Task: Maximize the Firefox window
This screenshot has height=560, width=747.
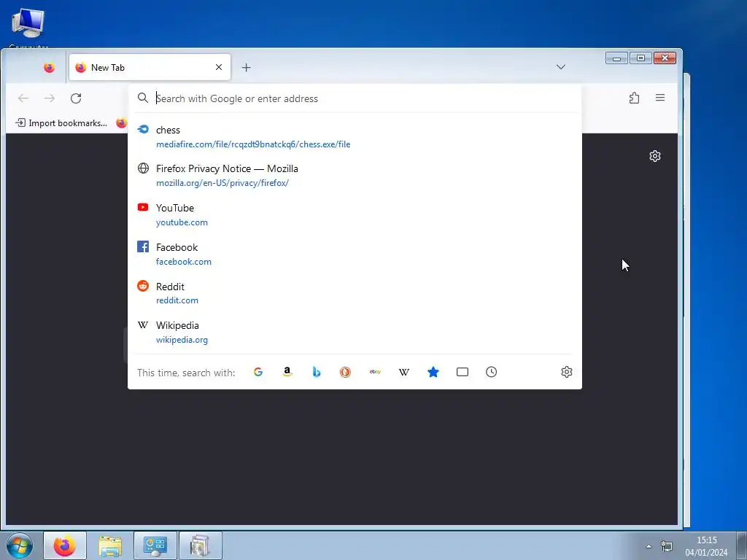Action: [x=640, y=58]
